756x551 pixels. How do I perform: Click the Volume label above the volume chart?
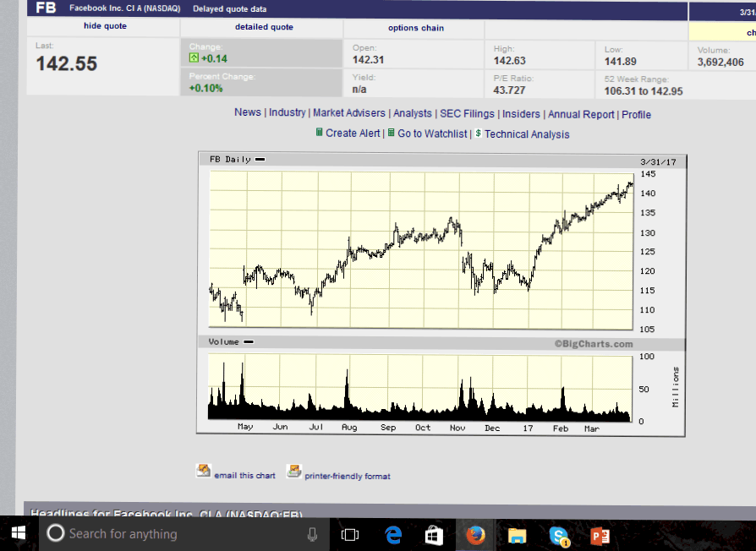pyautogui.click(x=224, y=341)
